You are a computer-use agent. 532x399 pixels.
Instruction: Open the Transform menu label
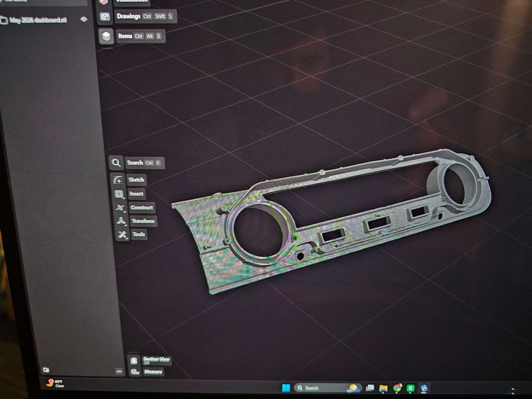tap(144, 221)
